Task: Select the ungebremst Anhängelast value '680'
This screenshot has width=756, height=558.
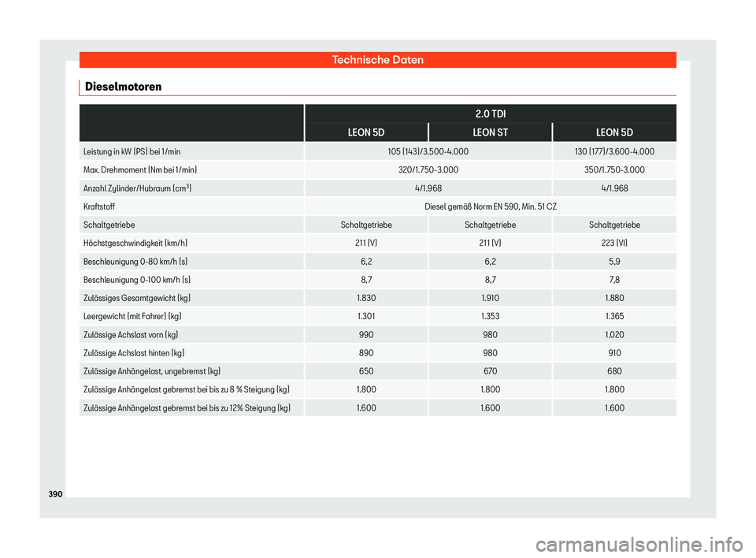Action: [614, 372]
